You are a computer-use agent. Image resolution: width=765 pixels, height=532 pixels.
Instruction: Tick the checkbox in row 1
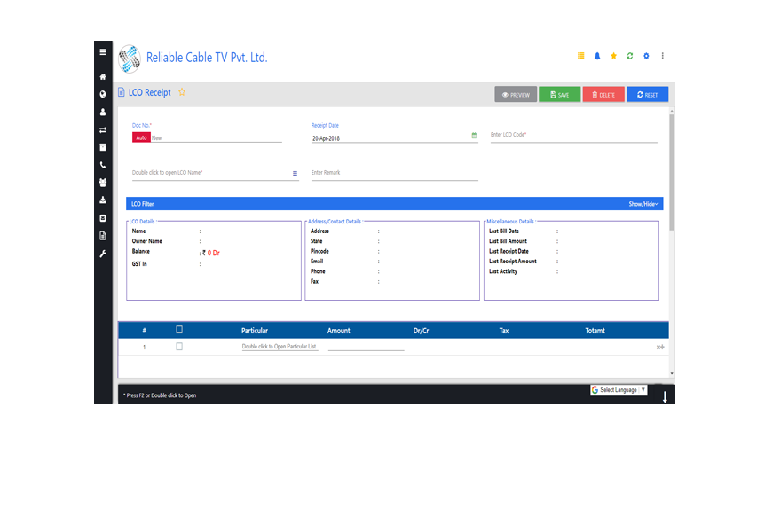(179, 346)
